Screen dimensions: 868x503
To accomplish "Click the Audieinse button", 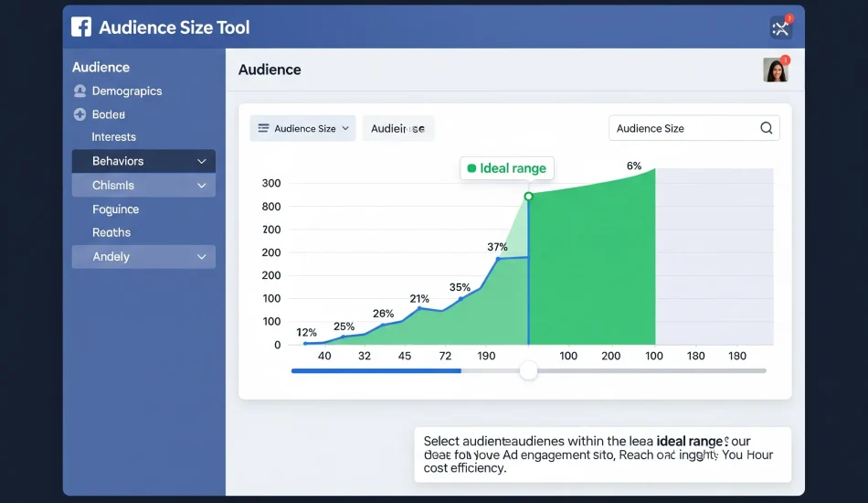I will pos(397,129).
